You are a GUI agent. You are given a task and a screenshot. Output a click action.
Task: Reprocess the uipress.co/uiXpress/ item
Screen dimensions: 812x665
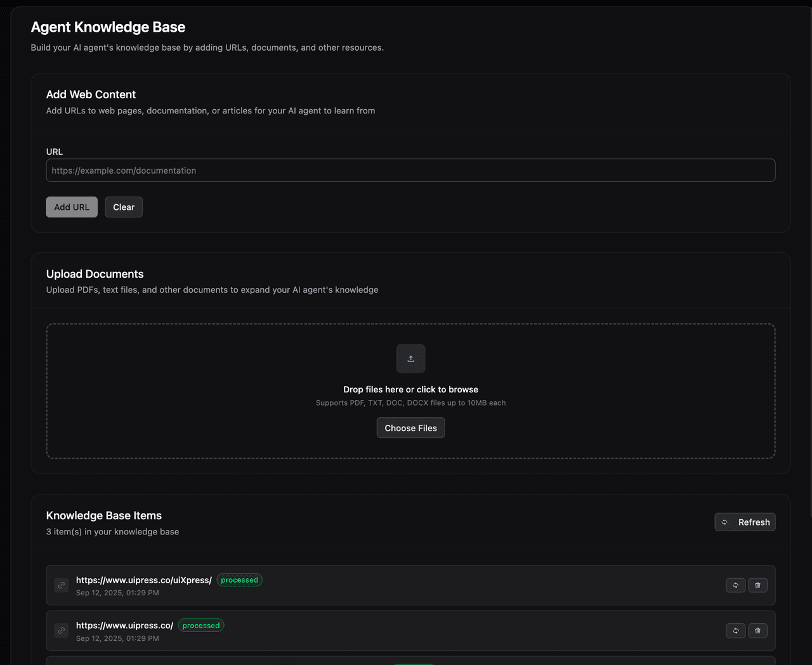pyautogui.click(x=735, y=585)
